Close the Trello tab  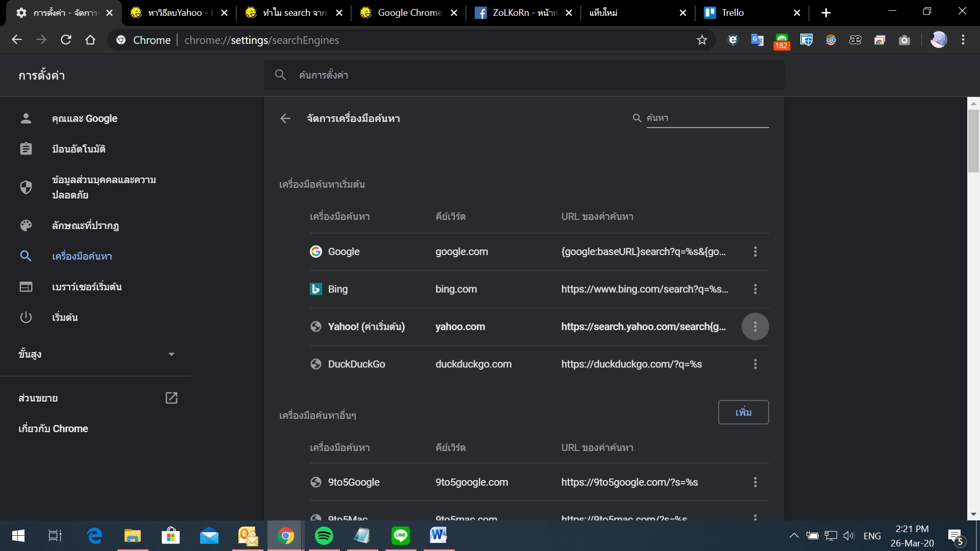[x=797, y=13]
